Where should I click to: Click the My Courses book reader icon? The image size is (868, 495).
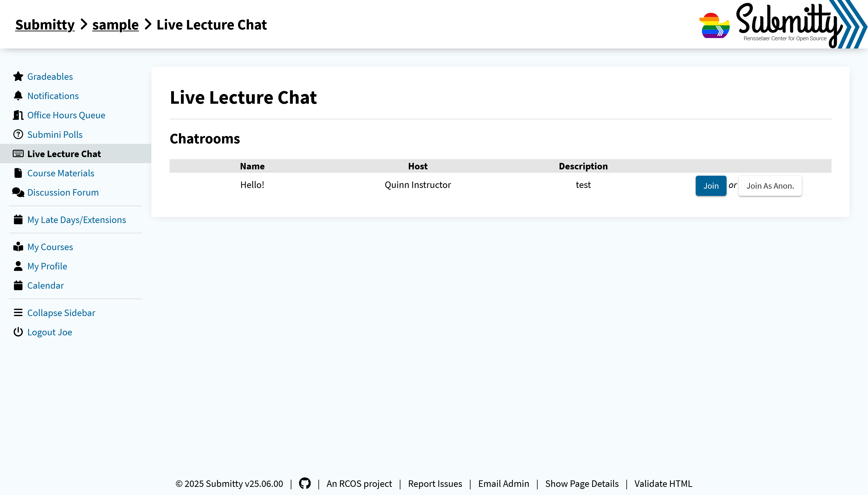tap(18, 247)
